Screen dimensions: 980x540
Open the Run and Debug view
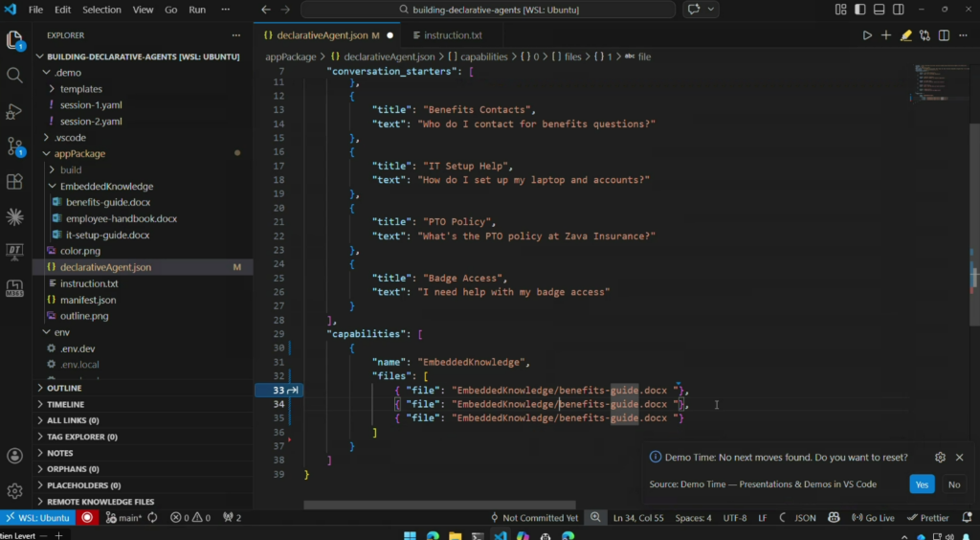tap(14, 111)
